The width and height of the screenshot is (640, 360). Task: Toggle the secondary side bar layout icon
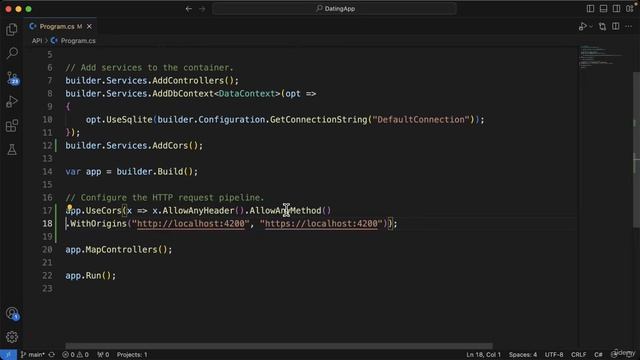tap(616, 9)
